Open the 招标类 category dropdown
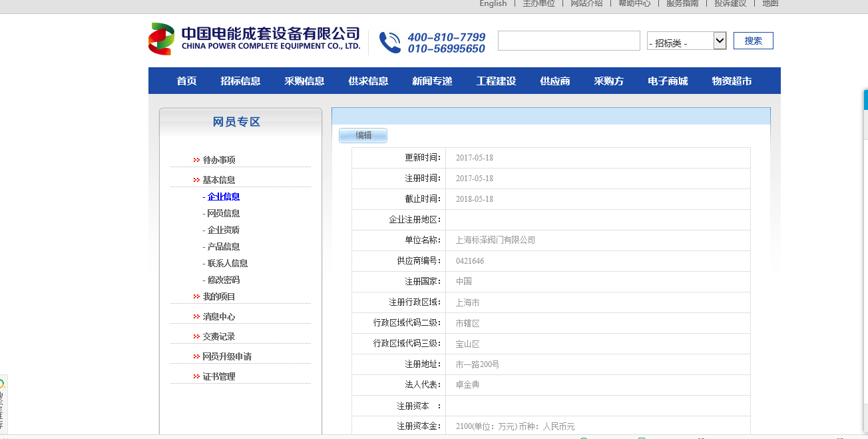This screenshot has width=868, height=439. pyautogui.click(x=686, y=41)
